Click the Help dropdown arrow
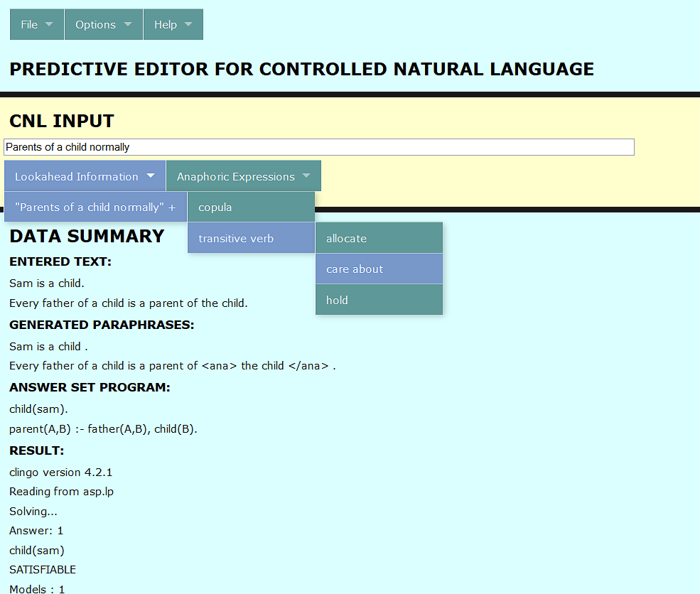Viewport: 700px width, 594px height. tap(188, 24)
